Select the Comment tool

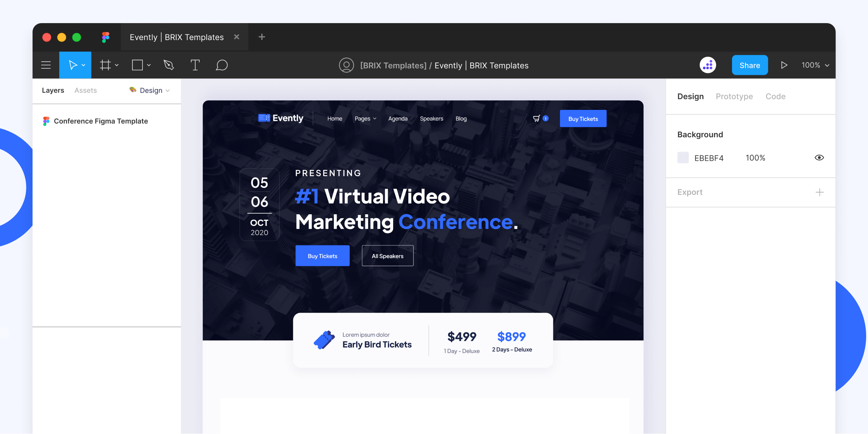click(x=221, y=65)
